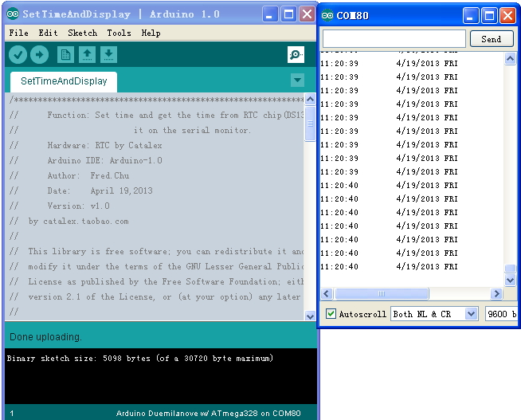This screenshot has width=521, height=420.
Task: Click the Upload arrow icon
Action: tap(39, 54)
